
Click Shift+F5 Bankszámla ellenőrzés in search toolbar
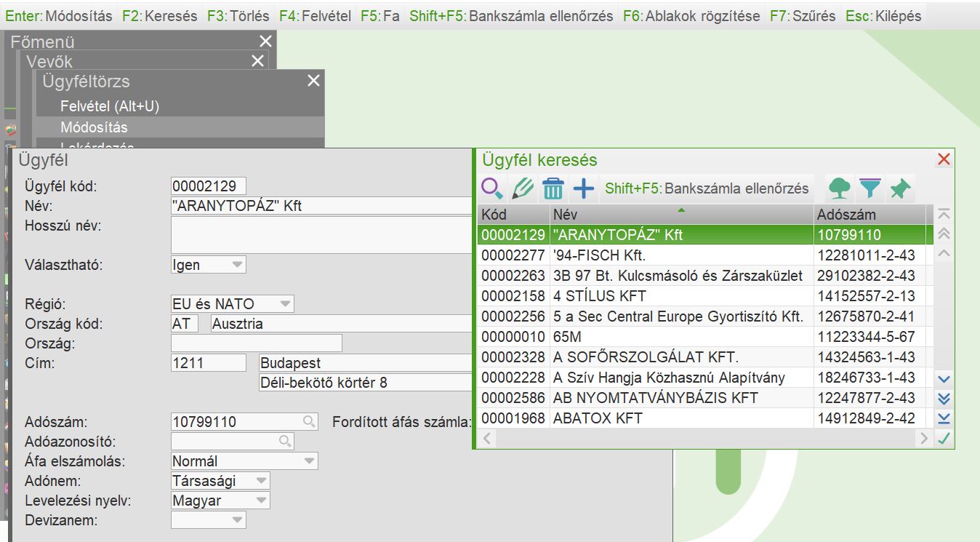point(707,189)
